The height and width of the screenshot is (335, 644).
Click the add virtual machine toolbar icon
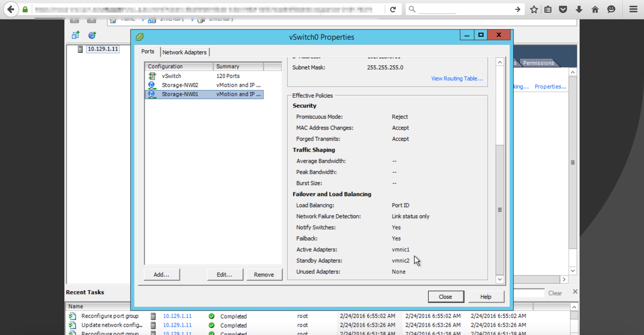click(75, 35)
